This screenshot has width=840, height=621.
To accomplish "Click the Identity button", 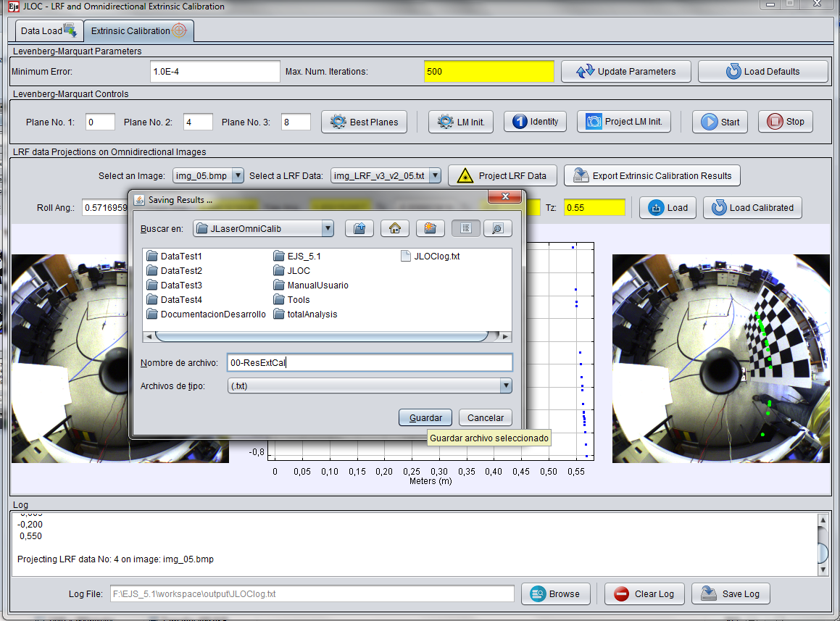I will 536,122.
